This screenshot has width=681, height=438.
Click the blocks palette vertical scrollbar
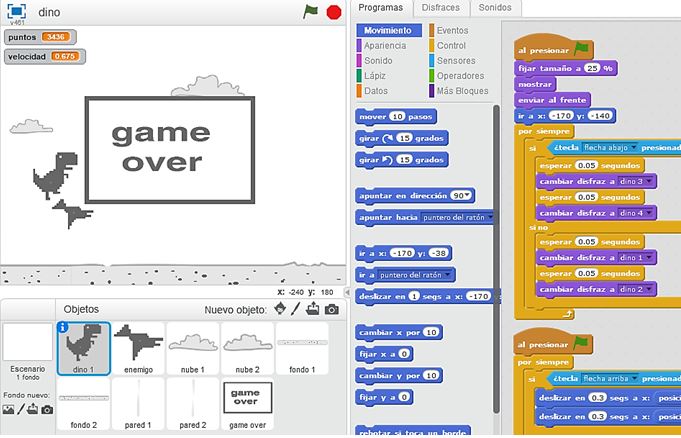coord(496,259)
